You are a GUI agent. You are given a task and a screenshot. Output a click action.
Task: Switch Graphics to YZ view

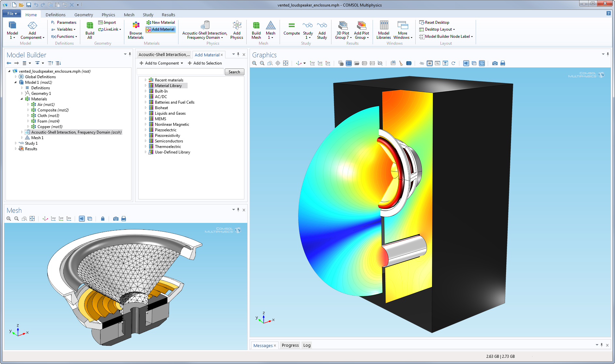[320, 63]
